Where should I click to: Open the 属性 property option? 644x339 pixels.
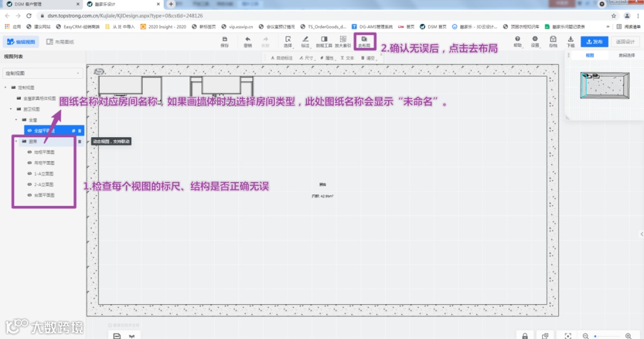pyautogui.click(x=327, y=58)
